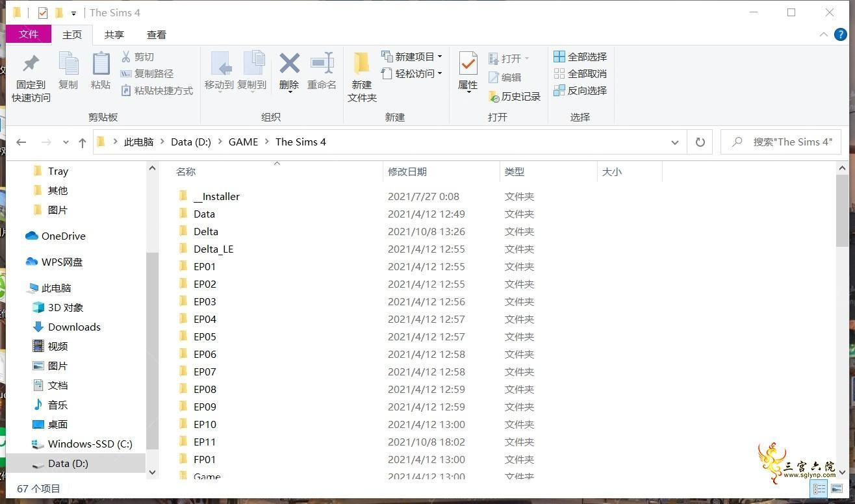Click Properties icon in quick access toolbar
This screenshot has width=855, height=504.
(43, 12)
